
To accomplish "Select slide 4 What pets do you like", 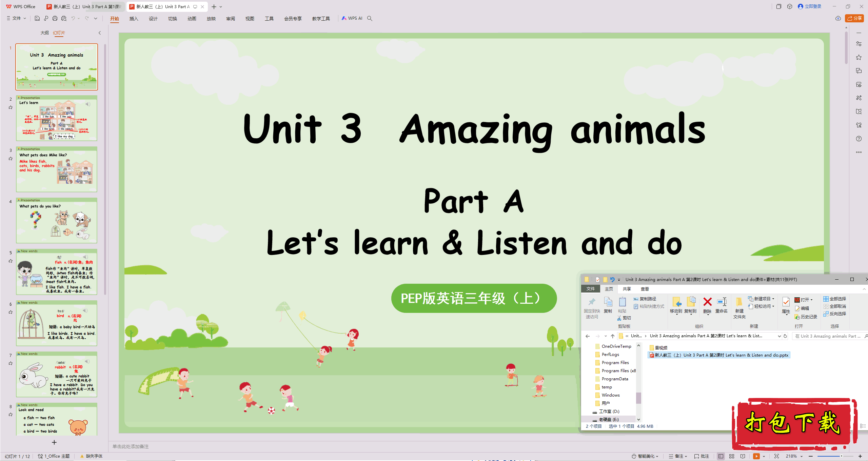I will (x=57, y=221).
